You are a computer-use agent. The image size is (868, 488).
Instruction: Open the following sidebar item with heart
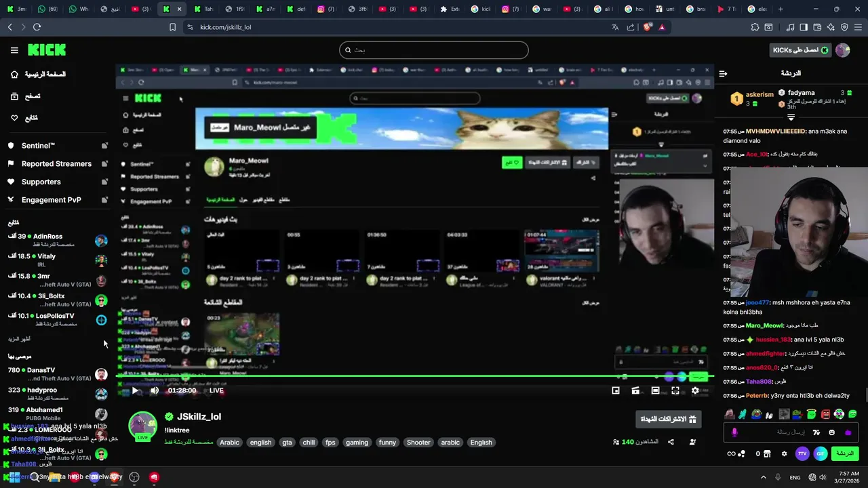coord(24,118)
